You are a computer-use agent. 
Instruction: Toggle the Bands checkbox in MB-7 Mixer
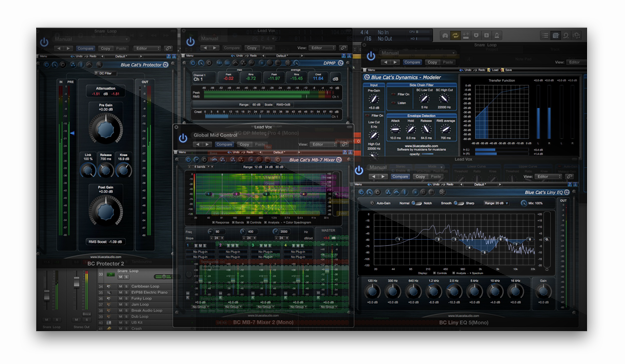coord(234,222)
